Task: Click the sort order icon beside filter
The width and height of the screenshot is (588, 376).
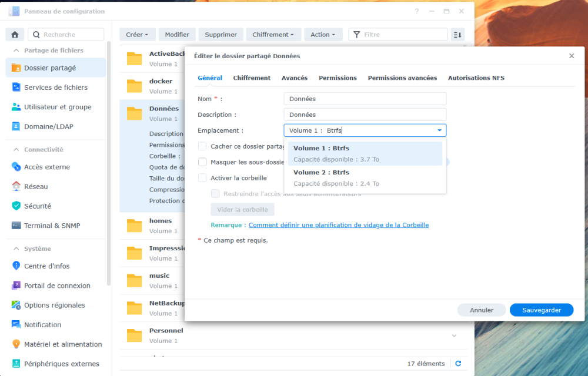Action: point(457,35)
